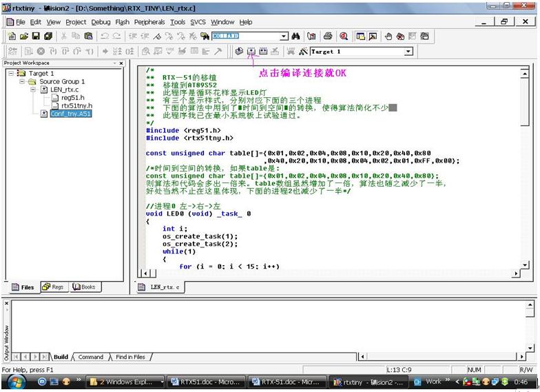This screenshot has width=540, height=392.
Task: Collapse the LEN_rtx.c file node
Action: (x=34, y=90)
